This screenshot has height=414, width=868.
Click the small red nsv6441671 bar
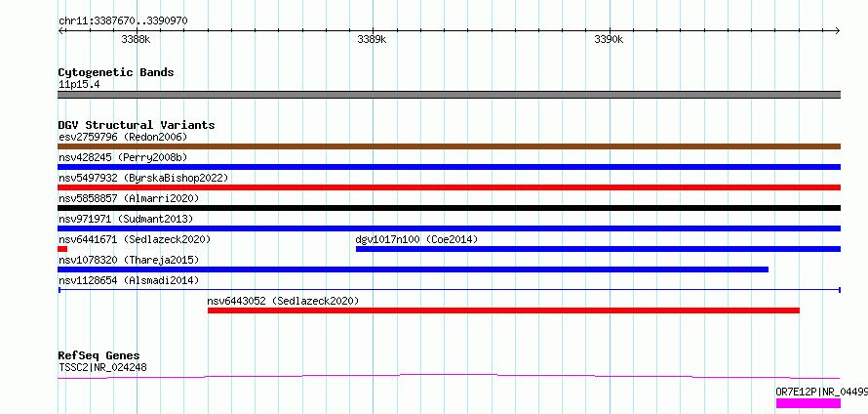point(62,249)
